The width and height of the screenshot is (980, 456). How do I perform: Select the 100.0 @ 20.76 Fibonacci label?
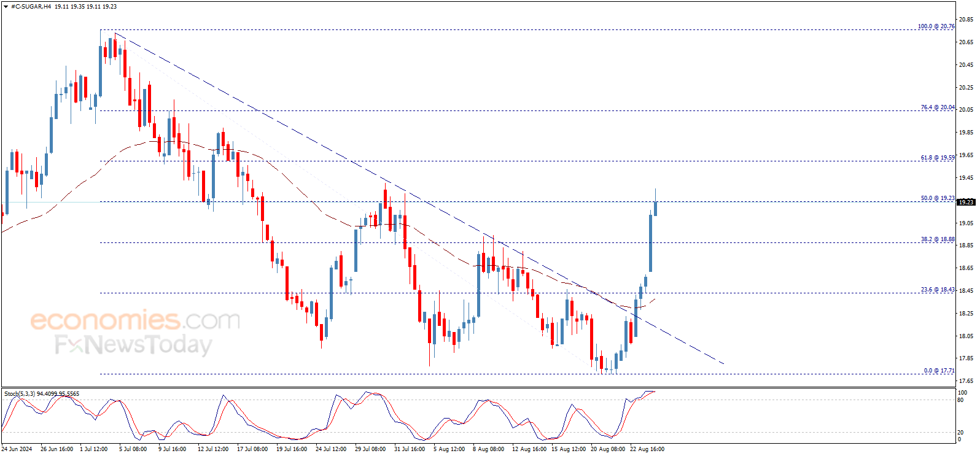(x=936, y=26)
